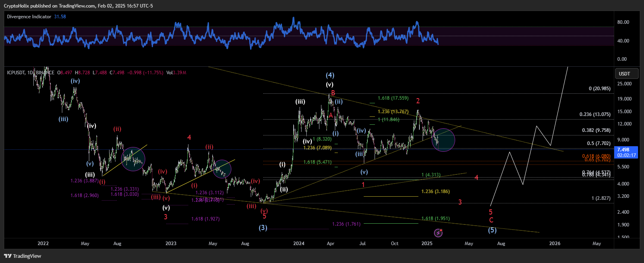The height and width of the screenshot is (263, 644).
Task: Click the red wave label 1
Action: [363, 185]
